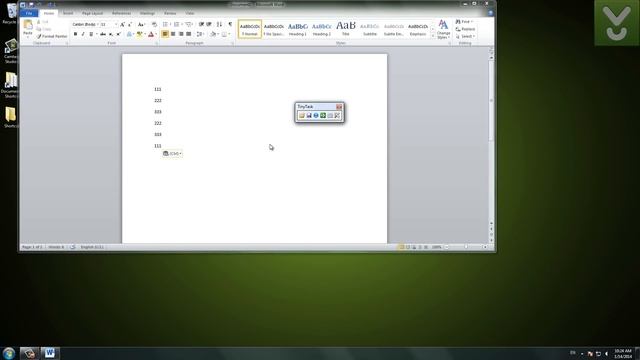This screenshot has height=360, width=640.
Task: Select Center alignment
Action: [x=173, y=34]
